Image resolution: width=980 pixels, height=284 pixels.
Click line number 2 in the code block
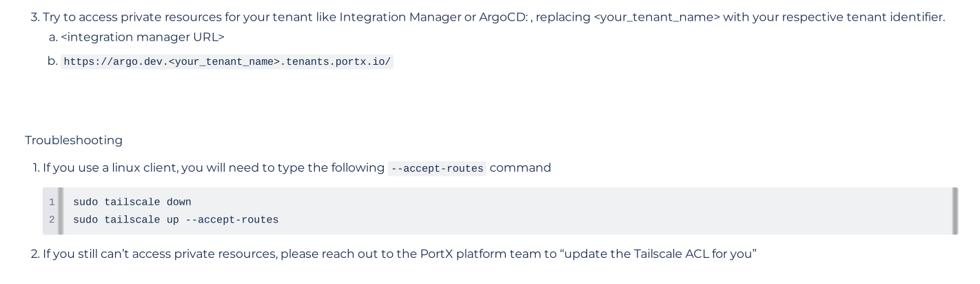point(52,220)
